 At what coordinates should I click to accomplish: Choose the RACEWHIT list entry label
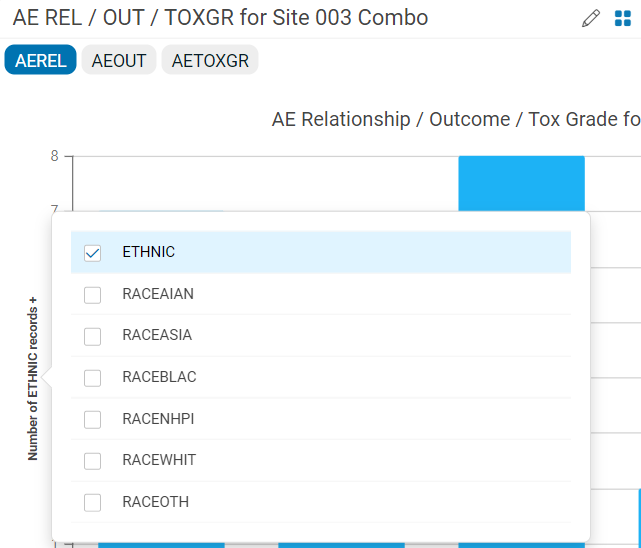click(x=159, y=460)
